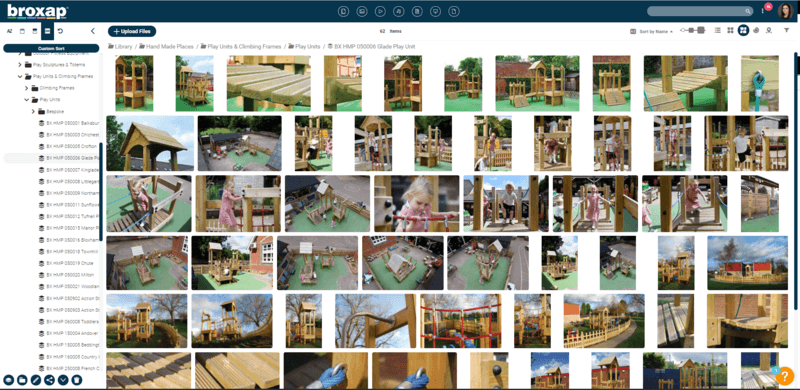Image resolution: width=800 pixels, height=390 pixels.
Task: Click the alphabetical A-Z sort icon
Action: click(9, 31)
